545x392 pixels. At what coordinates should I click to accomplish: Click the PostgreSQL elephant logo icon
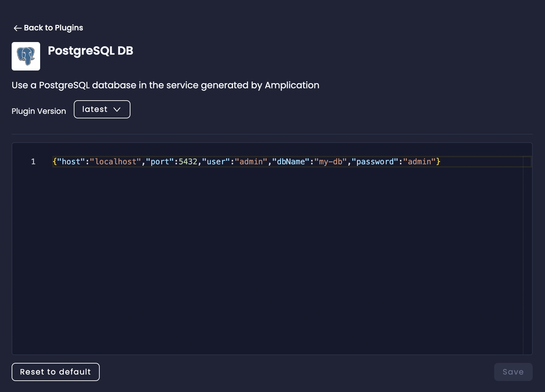pyautogui.click(x=26, y=56)
